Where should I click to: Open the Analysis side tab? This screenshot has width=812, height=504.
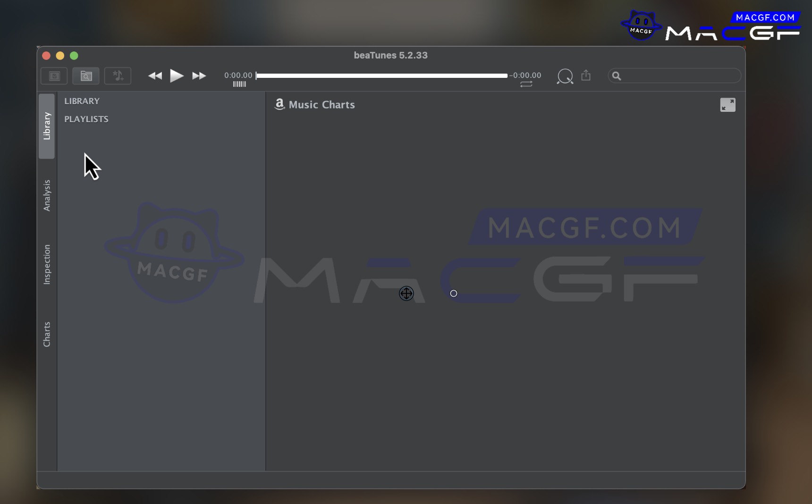click(x=47, y=195)
